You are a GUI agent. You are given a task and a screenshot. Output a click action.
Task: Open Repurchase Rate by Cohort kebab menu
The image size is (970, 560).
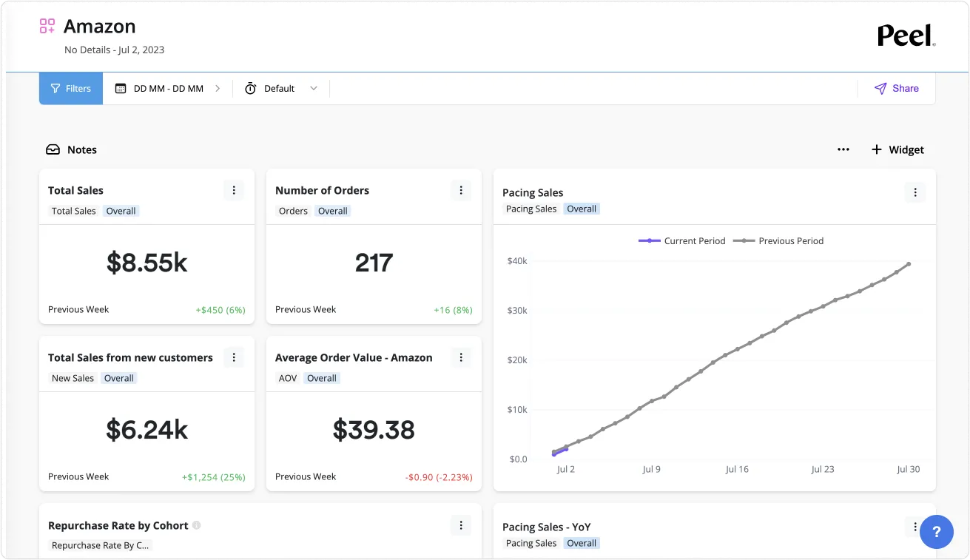pos(461,525)
